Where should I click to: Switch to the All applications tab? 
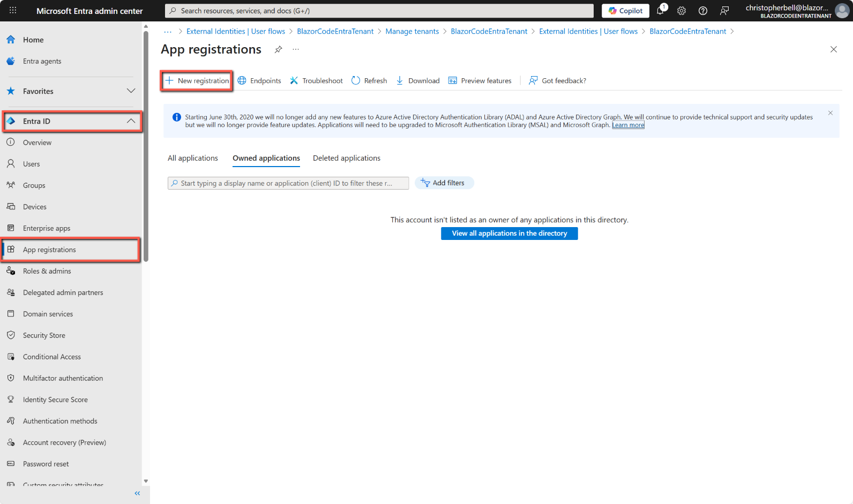193,158
